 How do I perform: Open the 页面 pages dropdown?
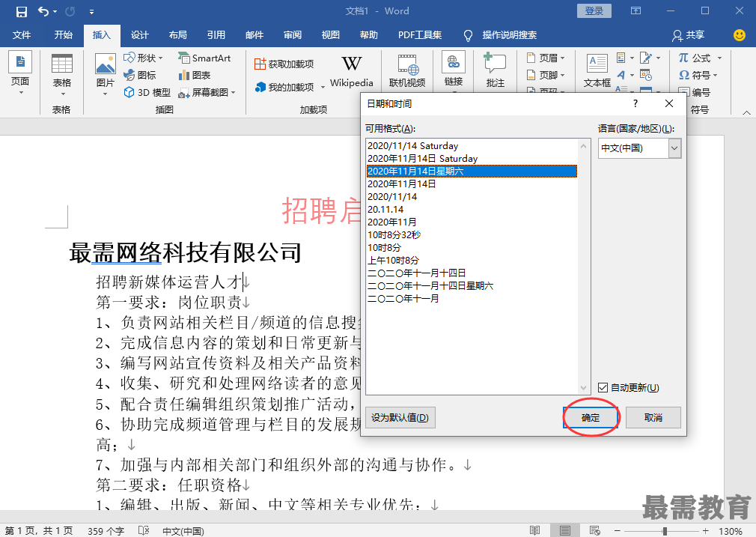(20, 74)
